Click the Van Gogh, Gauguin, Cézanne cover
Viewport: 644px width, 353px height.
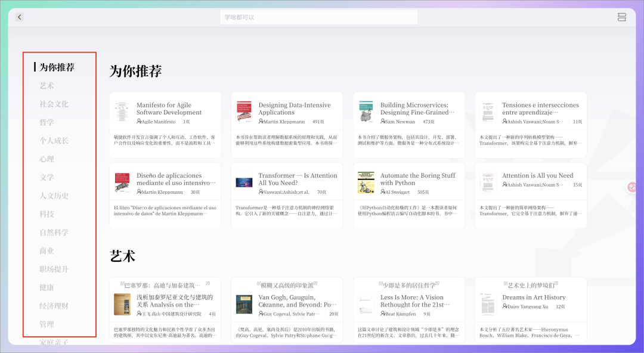coord(244,305)
